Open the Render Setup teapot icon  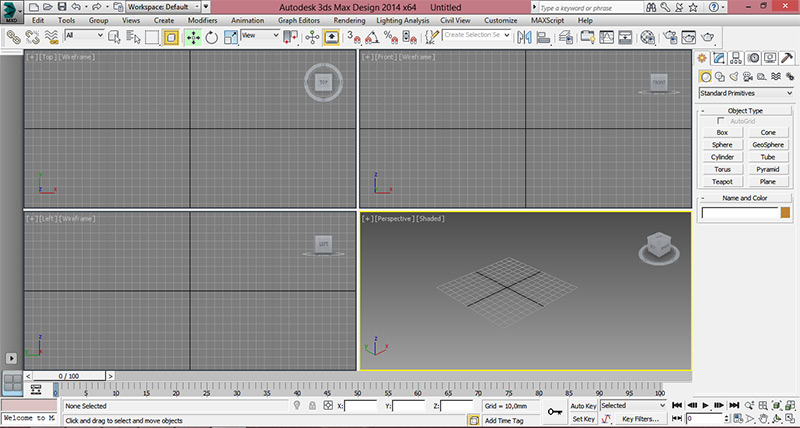click(670, 37)
